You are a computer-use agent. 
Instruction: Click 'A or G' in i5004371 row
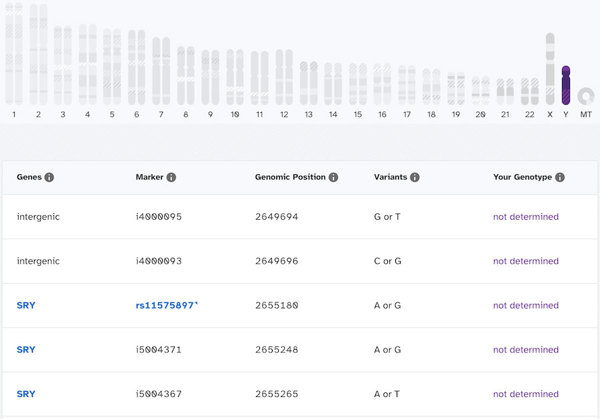387,350
